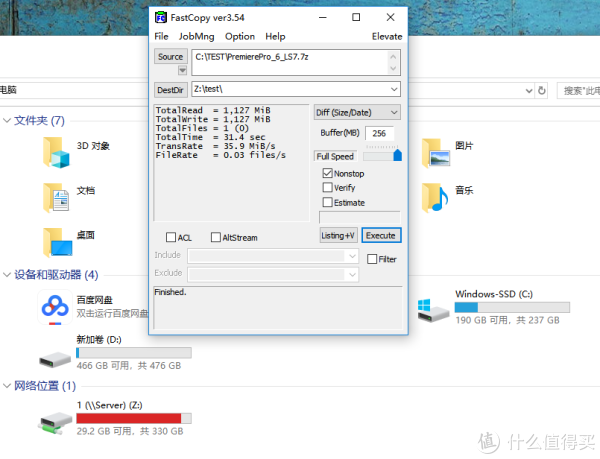Close the FastCopy window
The width and height of the screenshot is (600, 459).
[x=390, y=18]
